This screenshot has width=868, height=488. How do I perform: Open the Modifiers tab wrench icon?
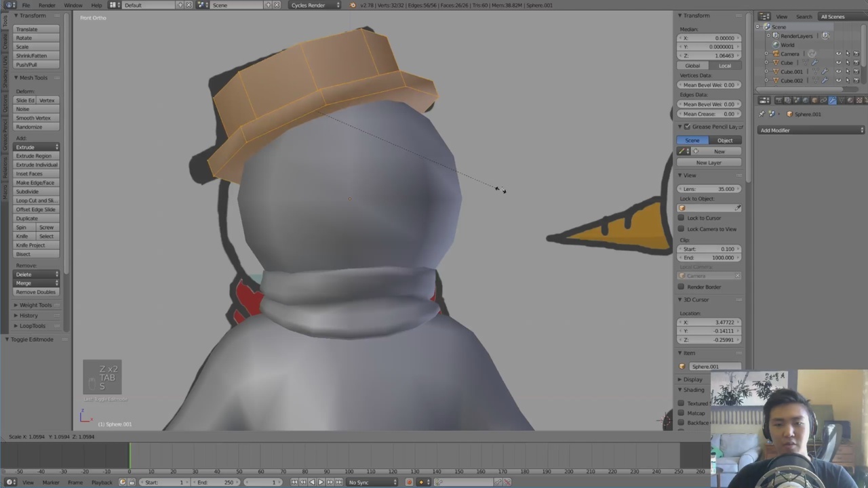(832, 100)
